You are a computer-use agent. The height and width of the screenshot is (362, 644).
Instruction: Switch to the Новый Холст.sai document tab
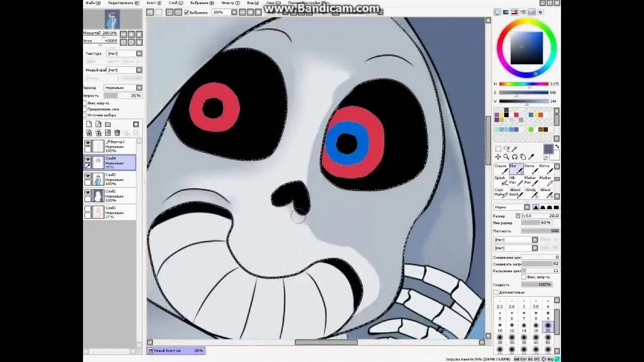pyautogui.click(x=175, y=350)
